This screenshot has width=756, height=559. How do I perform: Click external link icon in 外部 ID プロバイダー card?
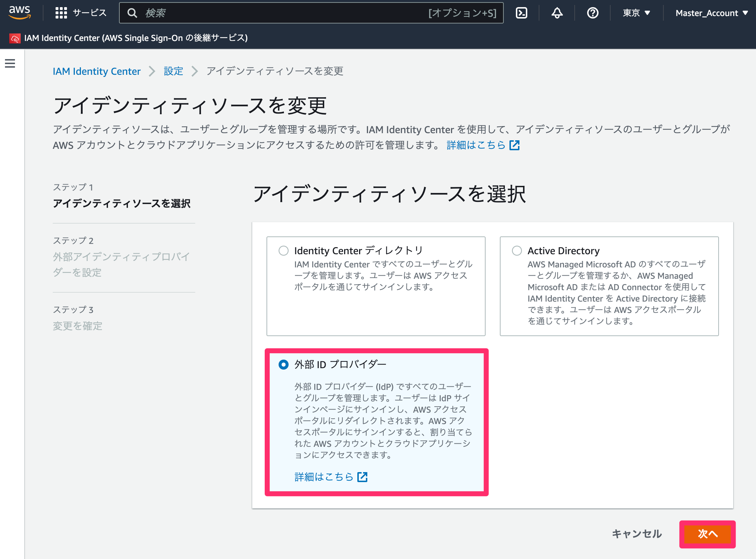click(362, 477)
